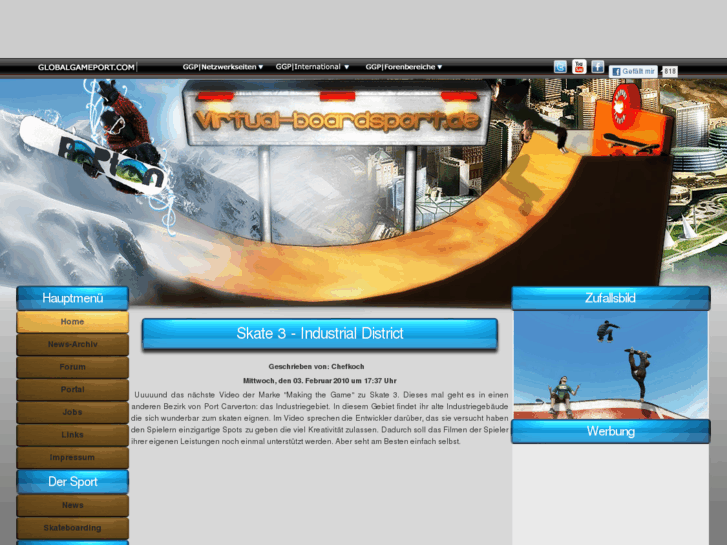
Task: Open the Impressum menu item
Action: [x=72, y=458]
